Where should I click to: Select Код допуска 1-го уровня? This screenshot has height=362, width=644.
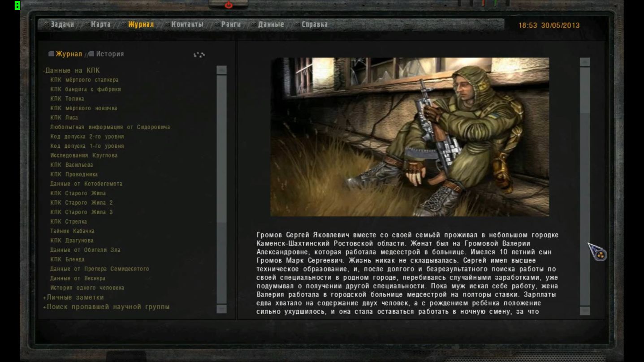click(87, 146)
